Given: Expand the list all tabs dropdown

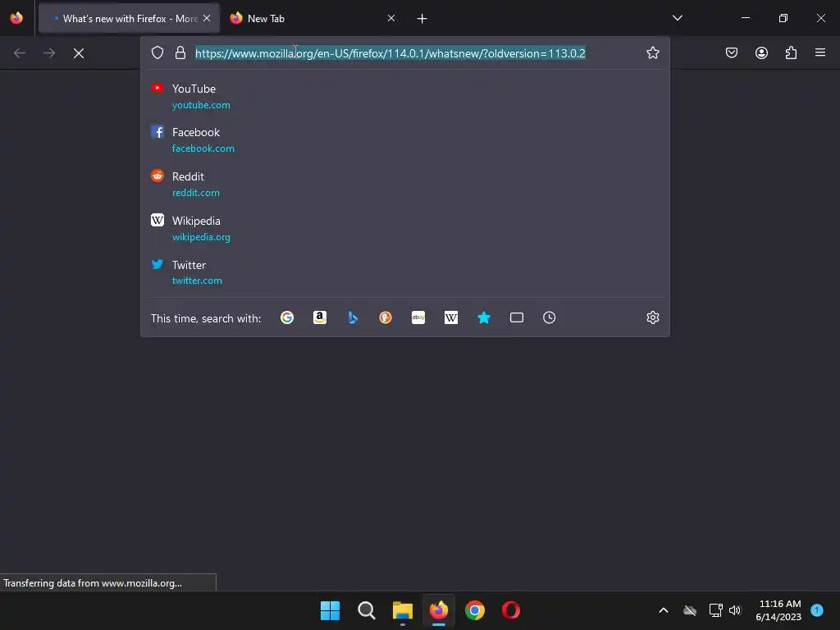Looking at the screenshot, I should [x=677, y=18].
